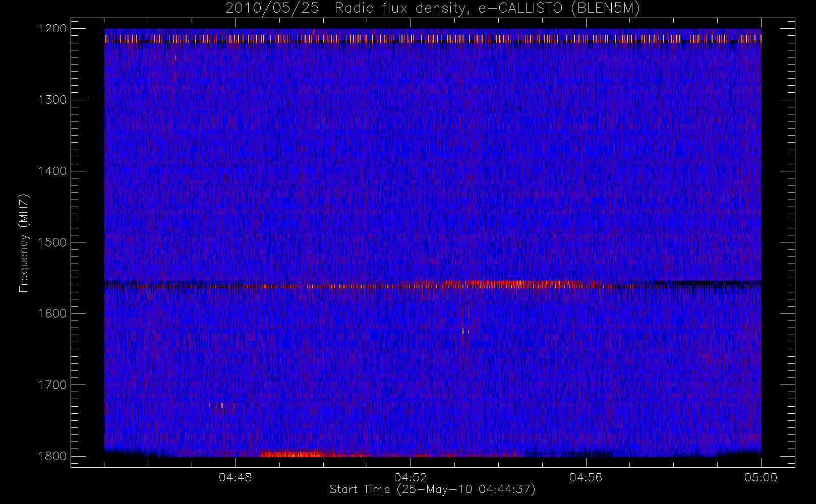Select the 1300 frequency axis label
Viewport: 816px width, 504px height.
coord(52,100)
